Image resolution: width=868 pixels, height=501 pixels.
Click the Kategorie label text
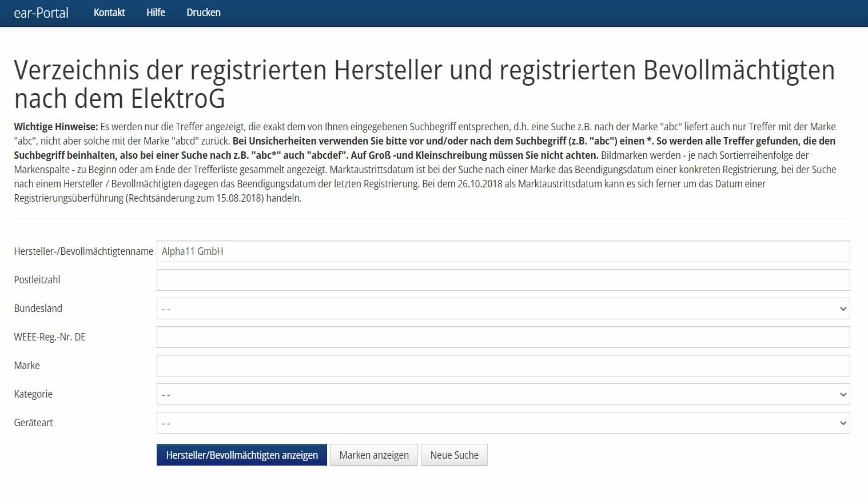coord(33,394)
